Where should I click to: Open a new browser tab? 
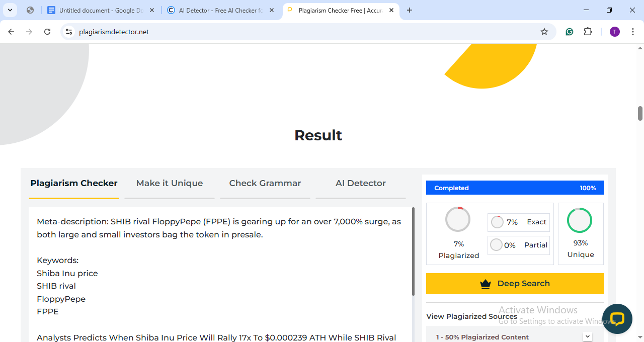point(410,10)
